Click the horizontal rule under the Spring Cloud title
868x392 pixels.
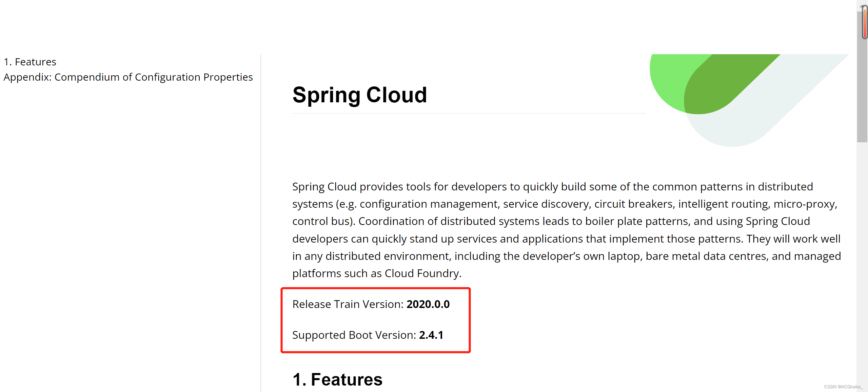[x=469, y=114]
